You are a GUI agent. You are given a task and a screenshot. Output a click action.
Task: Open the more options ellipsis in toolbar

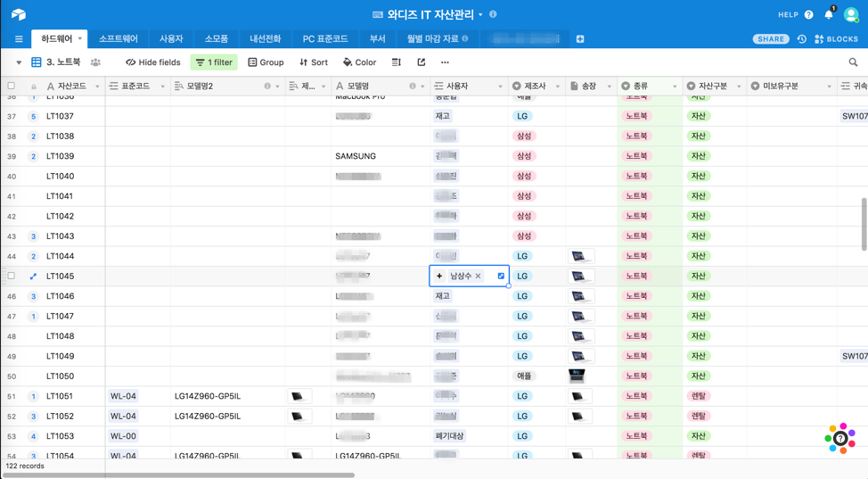[x=445, y=62]
